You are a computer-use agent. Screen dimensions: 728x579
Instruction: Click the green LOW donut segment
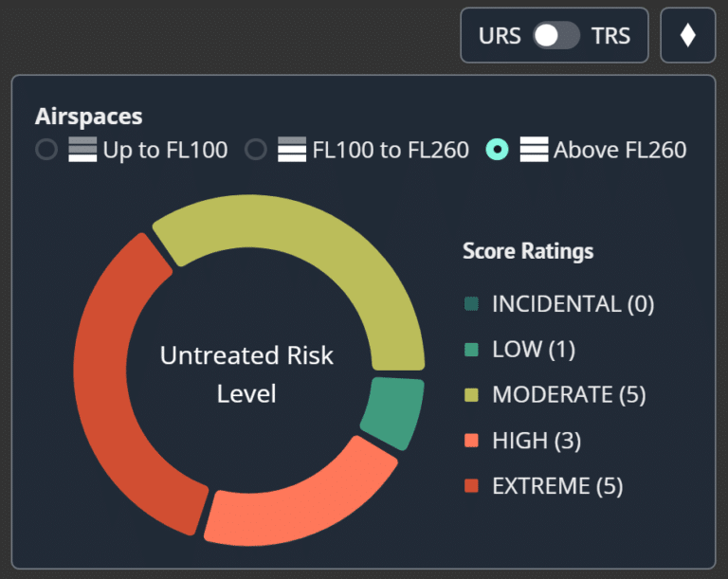click(393, 412)
